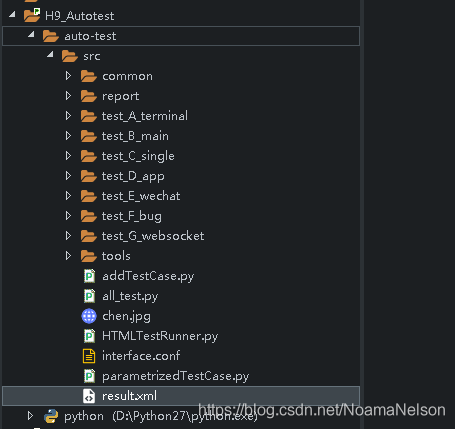Viewport: 455px width, 429px height.
Task: Expand the test_C_single folder
Action: click(68, 156)
